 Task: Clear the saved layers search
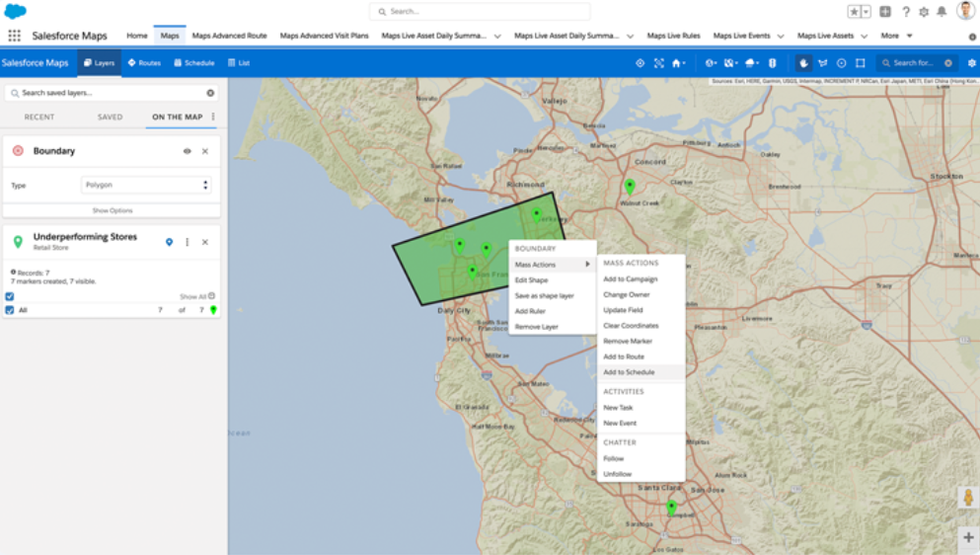click(x=210, y=93)
